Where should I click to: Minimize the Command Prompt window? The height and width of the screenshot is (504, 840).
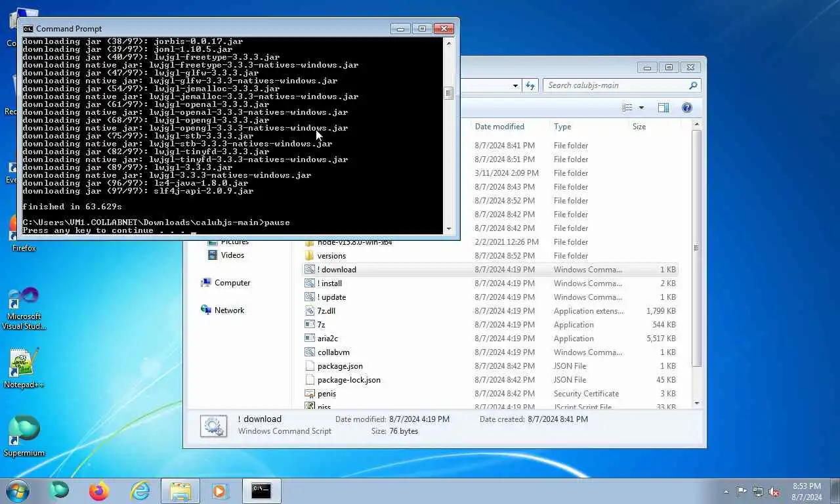[400, 29]
